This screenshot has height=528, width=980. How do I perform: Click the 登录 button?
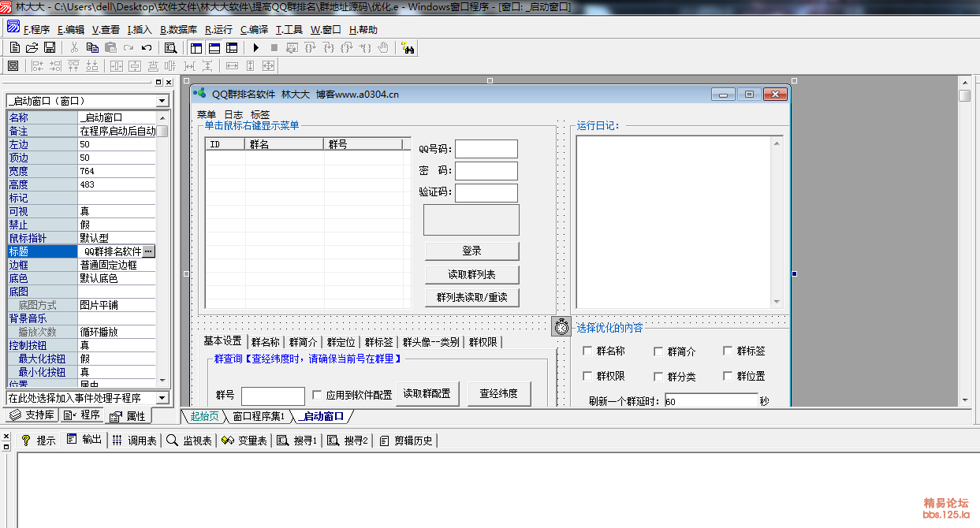[x=471, y=251]
